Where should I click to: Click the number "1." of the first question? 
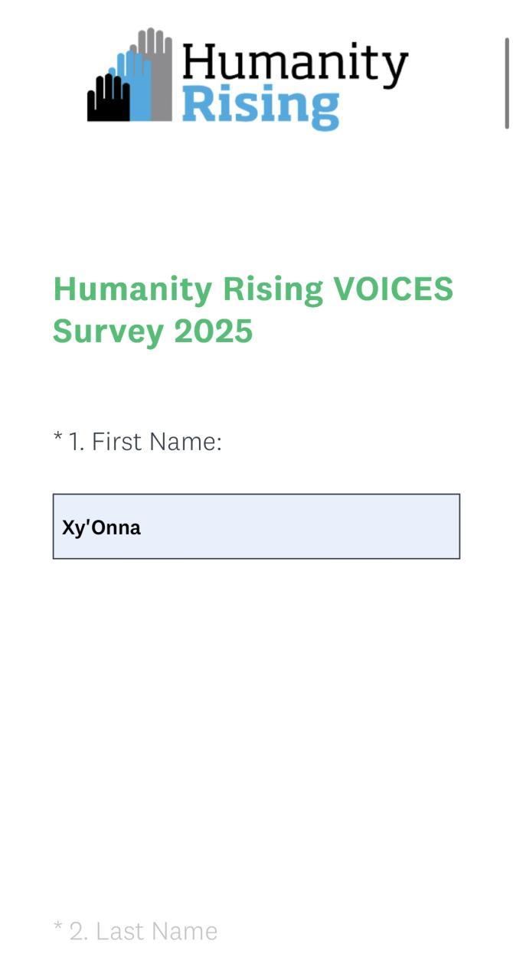77,442
